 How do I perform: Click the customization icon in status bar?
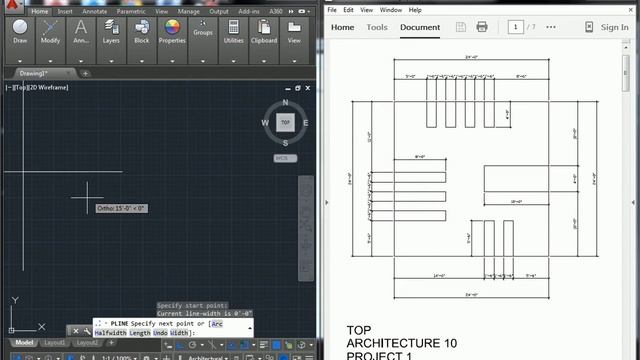pos(309,358)
